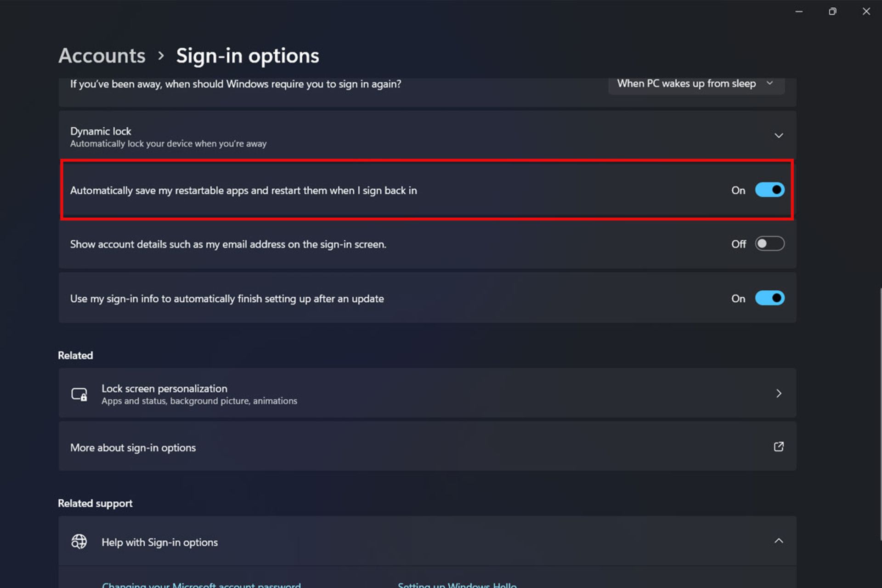The height and width of the screenshot is (588, 882).
Task: Click the globe help icon
Action: 79,542
